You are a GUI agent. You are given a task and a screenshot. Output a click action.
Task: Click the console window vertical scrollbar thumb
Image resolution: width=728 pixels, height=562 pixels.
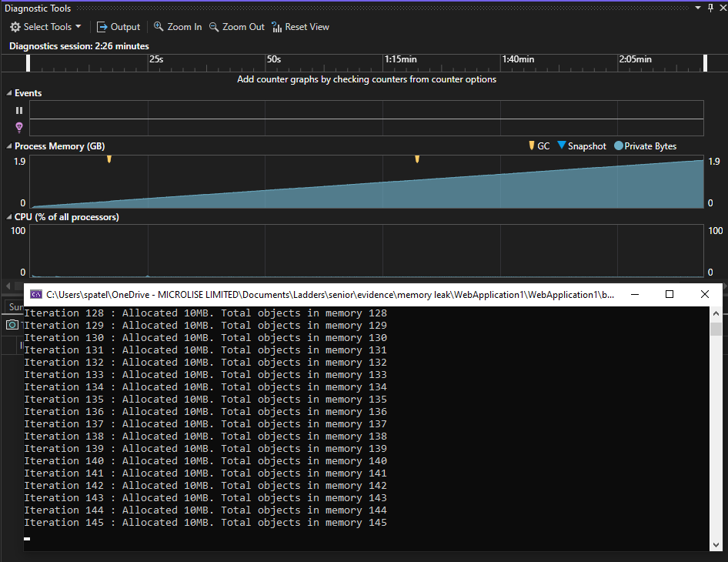pyautogui.click(x=716, y=330)
